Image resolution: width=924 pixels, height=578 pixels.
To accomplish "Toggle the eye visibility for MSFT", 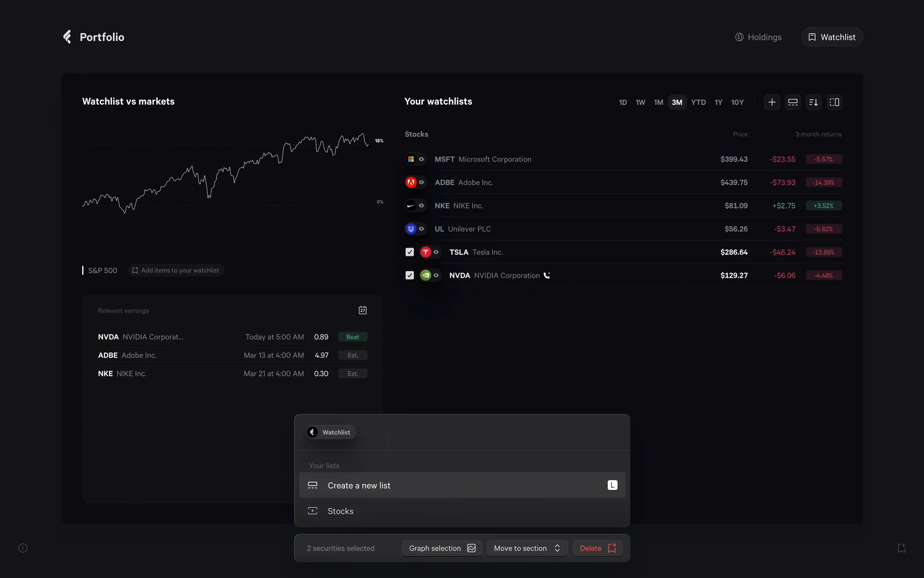I will pos(422,159).
